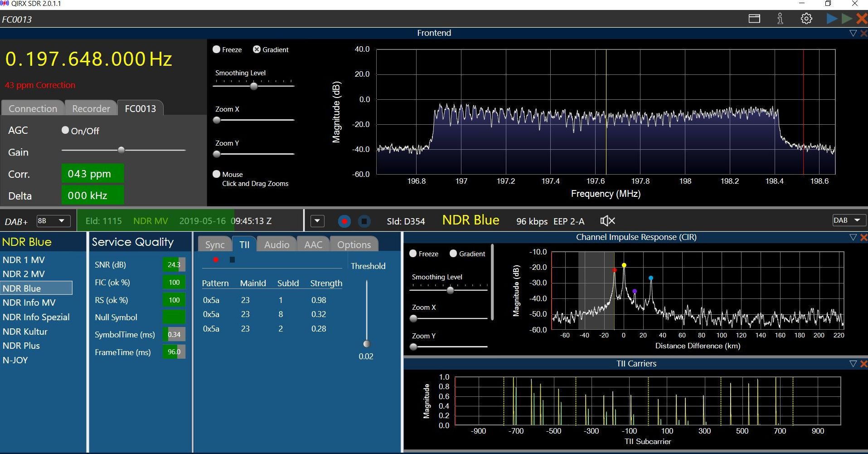Select NDR Kultur from service list
This screenshot has width=868, height=454.
(25, 332)
